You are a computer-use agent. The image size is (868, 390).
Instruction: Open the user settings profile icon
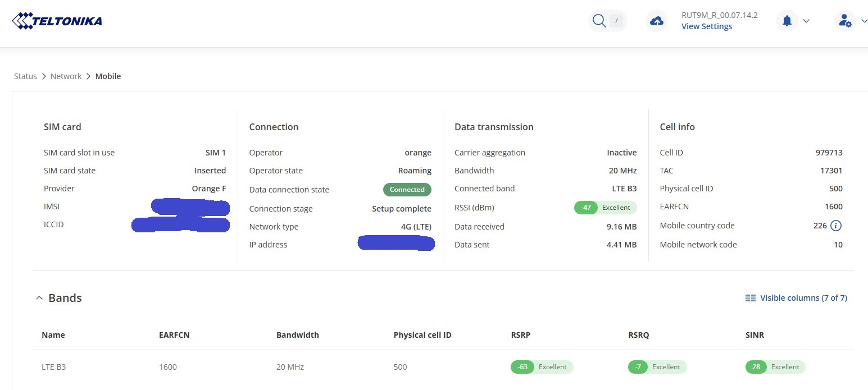845,21
